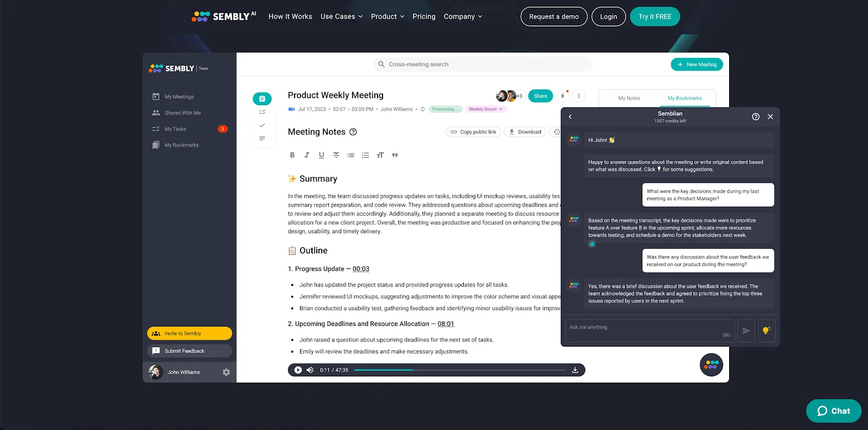Download the recording from player bar
Viewport: 868px width, 430px height.
575,370
